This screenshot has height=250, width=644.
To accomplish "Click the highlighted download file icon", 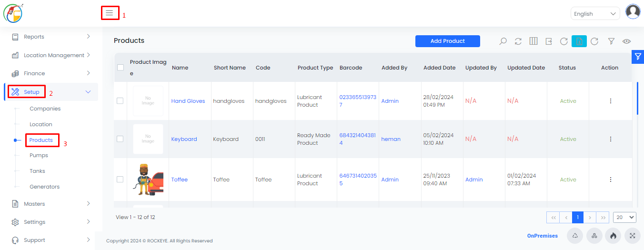I will click(x=579, y=41).
